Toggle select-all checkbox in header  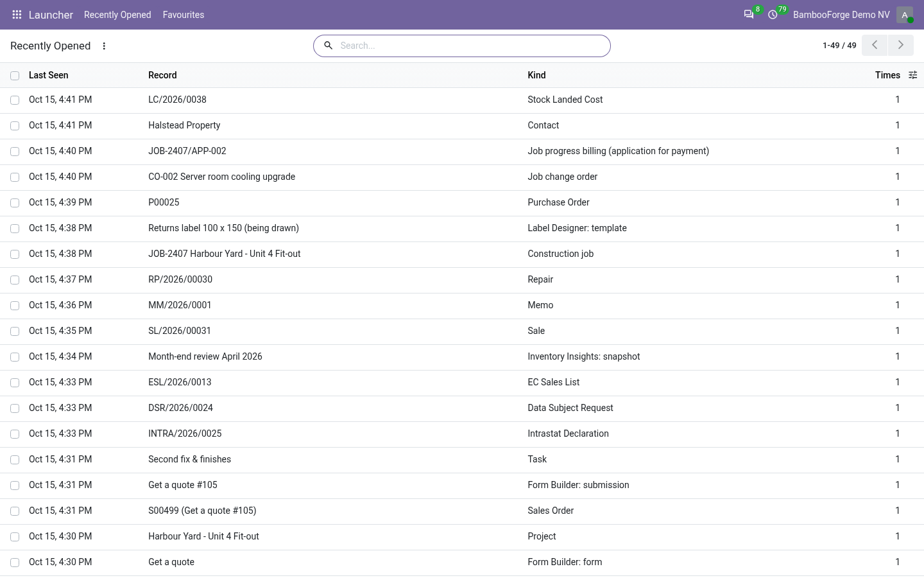15,76
